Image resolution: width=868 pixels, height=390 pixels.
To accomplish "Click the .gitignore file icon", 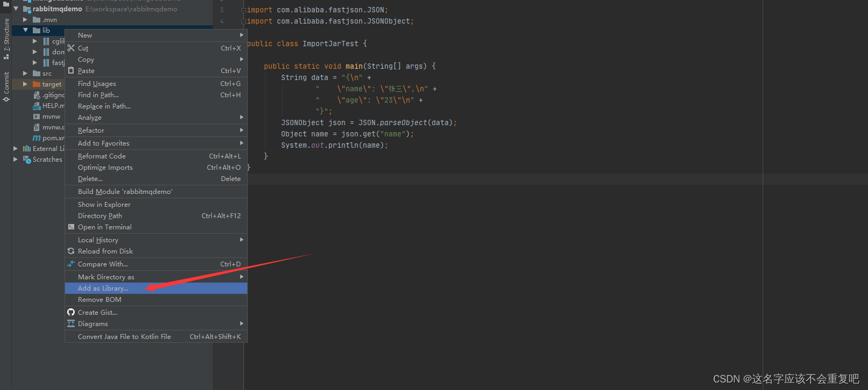I will point(37,95).
